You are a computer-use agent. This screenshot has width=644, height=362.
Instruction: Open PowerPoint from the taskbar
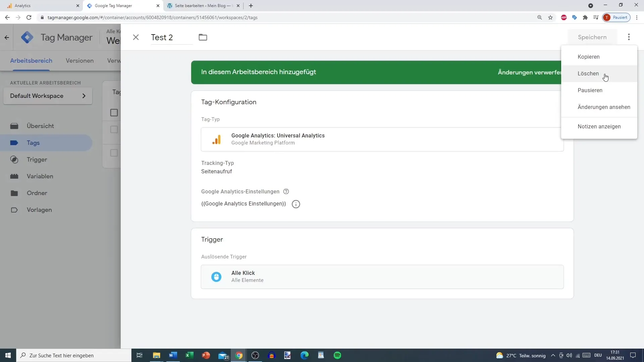coord(206,355)
